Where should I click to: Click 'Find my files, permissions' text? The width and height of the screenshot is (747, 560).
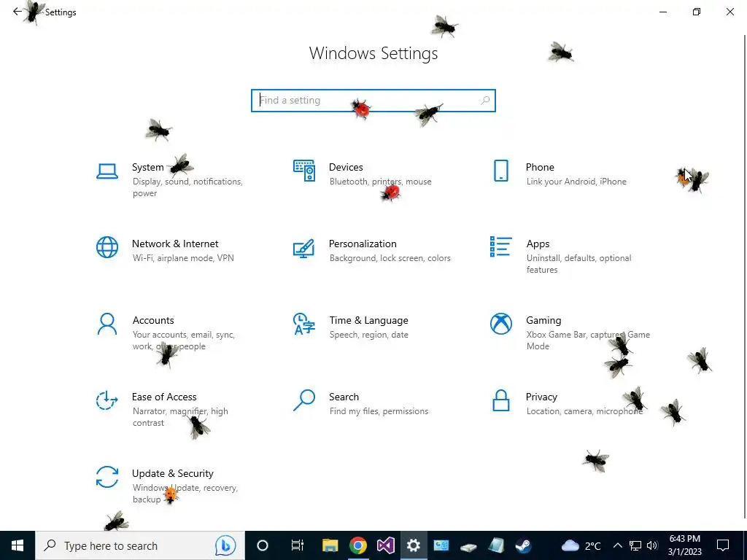(379, 411)
